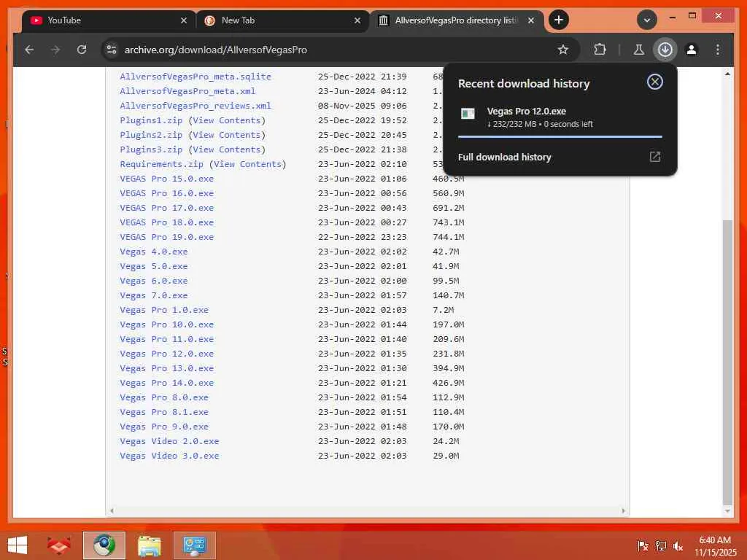747x560 pixels.
Task: View Contents of Requirements.zip
Action: click(248, 164)
